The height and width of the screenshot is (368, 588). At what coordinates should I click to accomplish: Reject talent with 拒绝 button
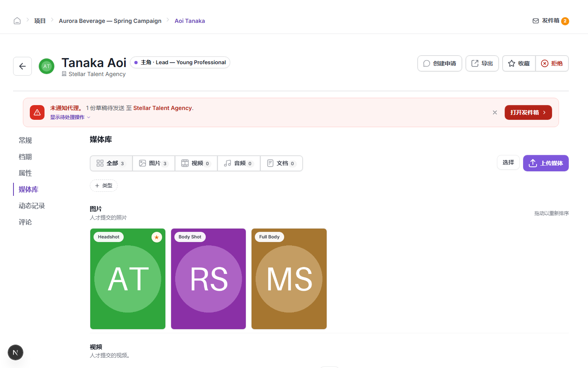pyautogui.click(x=552, y=63)
